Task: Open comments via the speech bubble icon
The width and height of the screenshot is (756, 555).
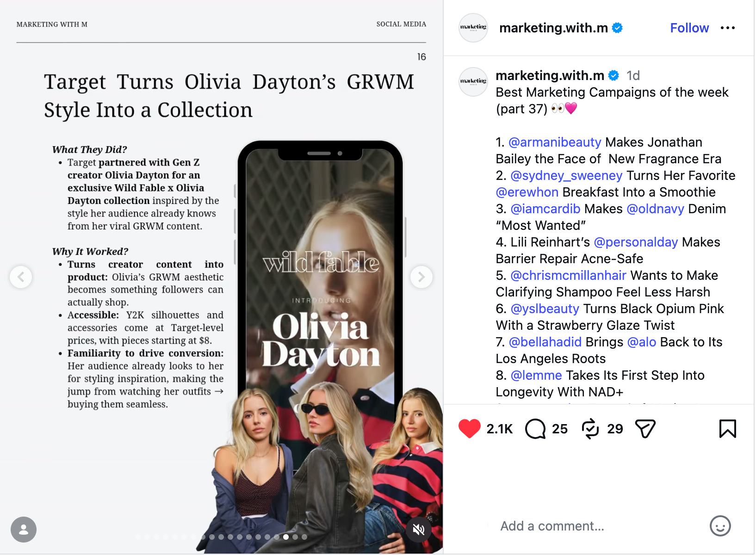Action: pyautogui.click(x=535, y=429)
